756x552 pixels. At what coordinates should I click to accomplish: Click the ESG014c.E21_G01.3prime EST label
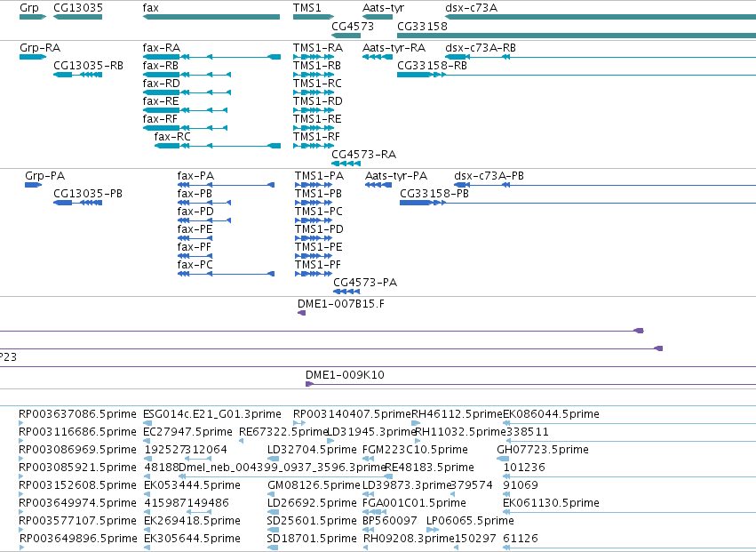[212, 414]
